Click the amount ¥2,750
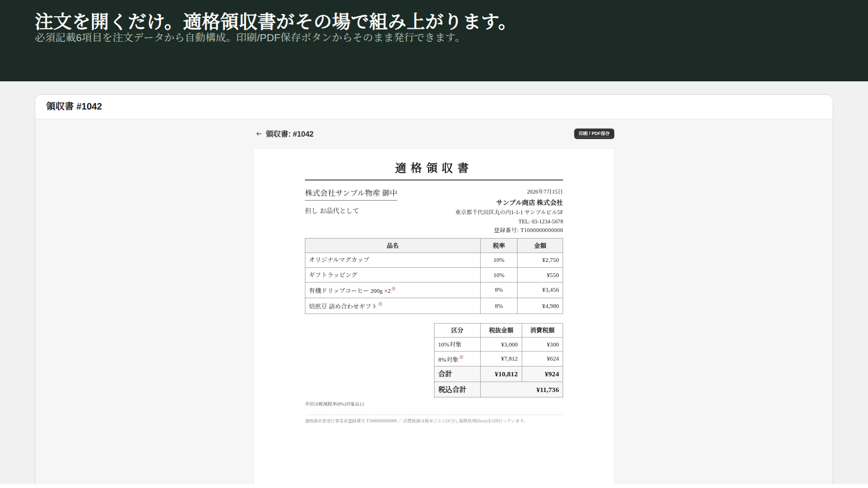Screen dimensions: 868x488 pos(550,260)
